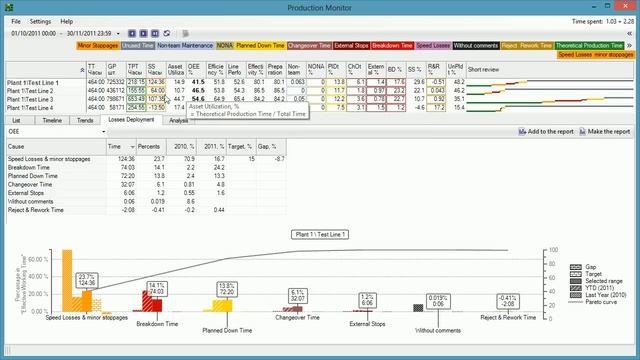Toggle the Non-team Maintenance legend tag
Viewport: 640px width, 360px height.
[x=185, y=45]
